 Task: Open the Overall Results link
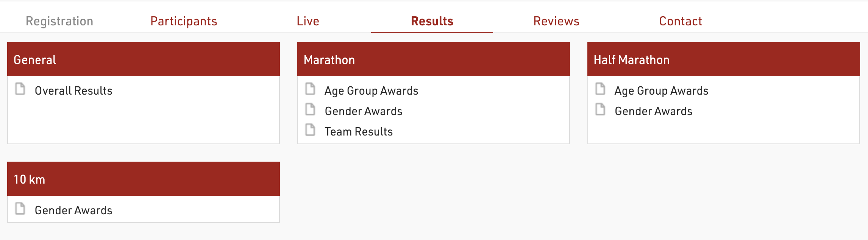click(x=73, y=91)
